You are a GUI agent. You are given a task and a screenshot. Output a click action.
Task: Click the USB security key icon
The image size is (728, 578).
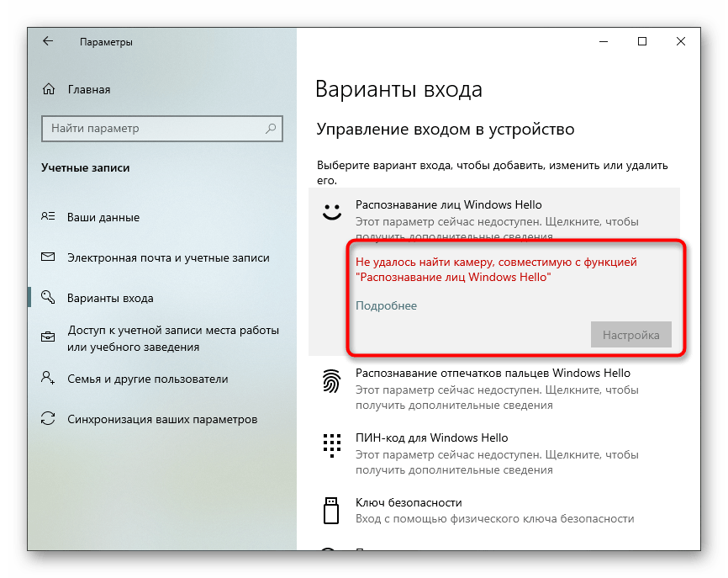coord(331,511)
